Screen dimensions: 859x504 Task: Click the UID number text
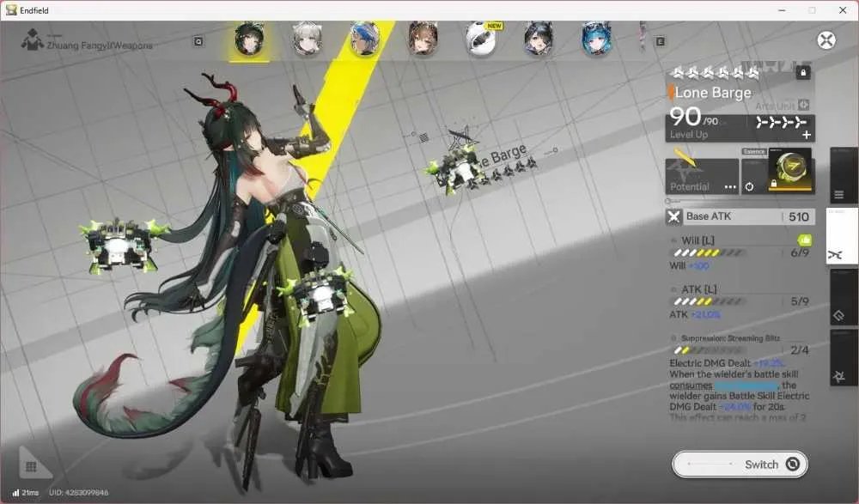tap(79, 493)
